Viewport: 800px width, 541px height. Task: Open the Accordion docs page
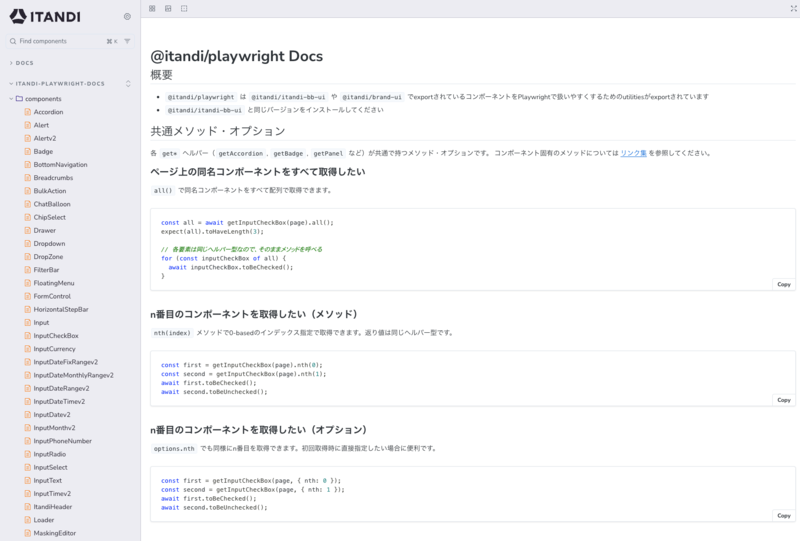[48, 112]
